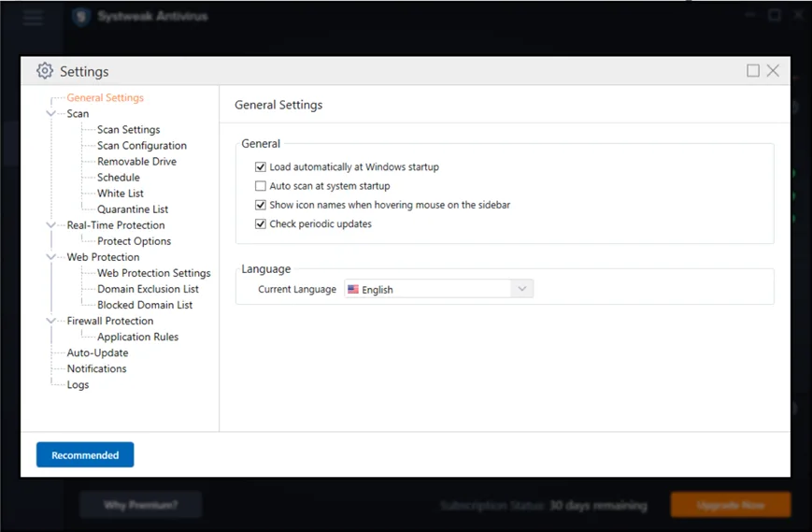Collapse the Firewall Protection node

[50, 321]
